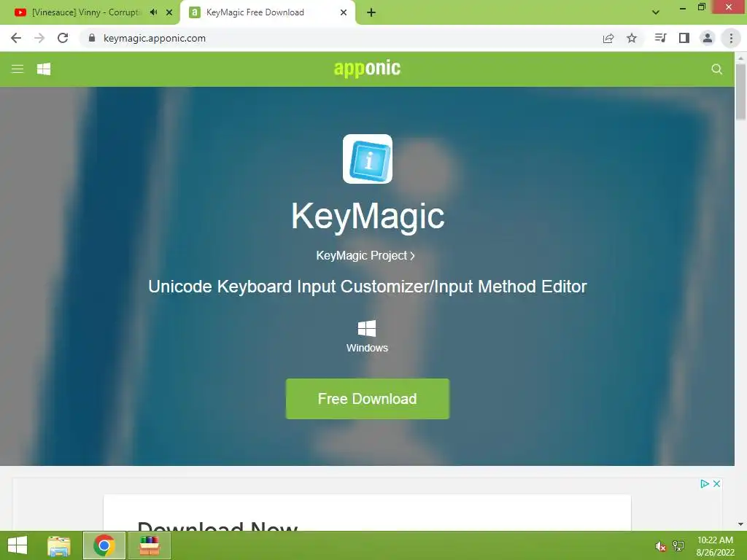747x560 pixels.
Task: Close the KeyMagic Free Download tab
Action: [344, 12]
